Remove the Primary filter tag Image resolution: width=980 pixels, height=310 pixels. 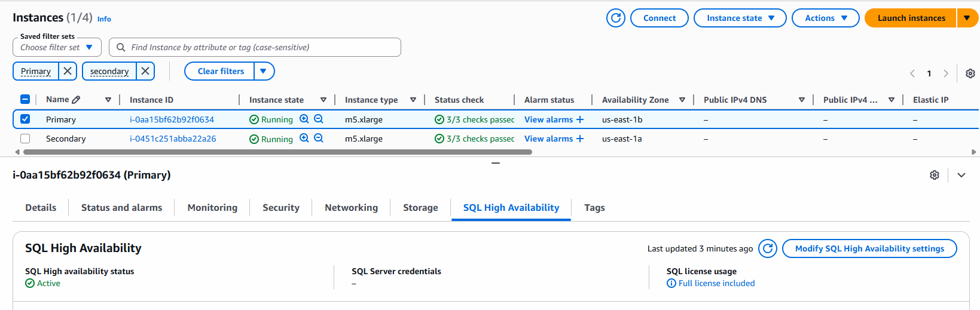(68, 71)
